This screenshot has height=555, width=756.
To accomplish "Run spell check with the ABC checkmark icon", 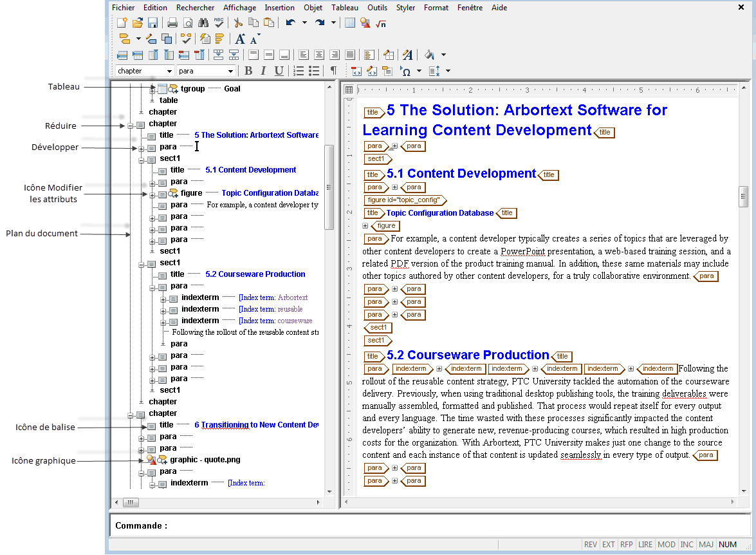I will 219,23.
